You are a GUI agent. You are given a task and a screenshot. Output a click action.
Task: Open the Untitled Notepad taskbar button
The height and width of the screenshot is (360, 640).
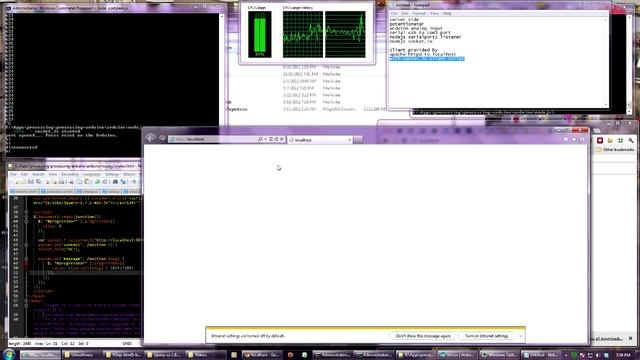tap(541, 355)
